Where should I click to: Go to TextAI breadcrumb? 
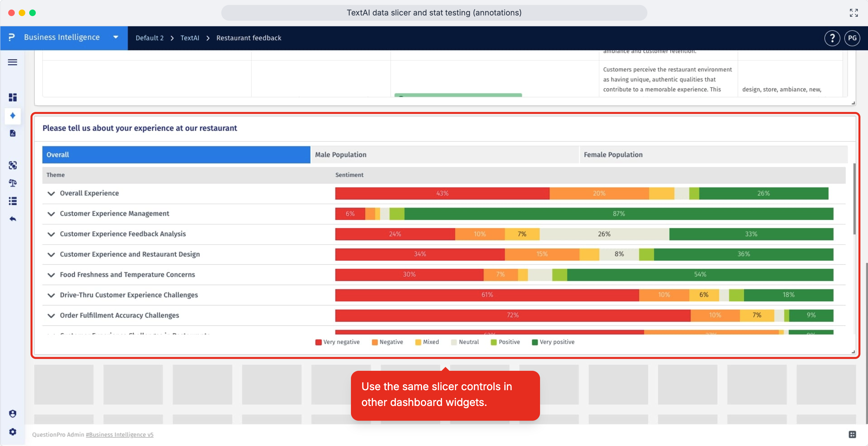(x=189, y=38)
